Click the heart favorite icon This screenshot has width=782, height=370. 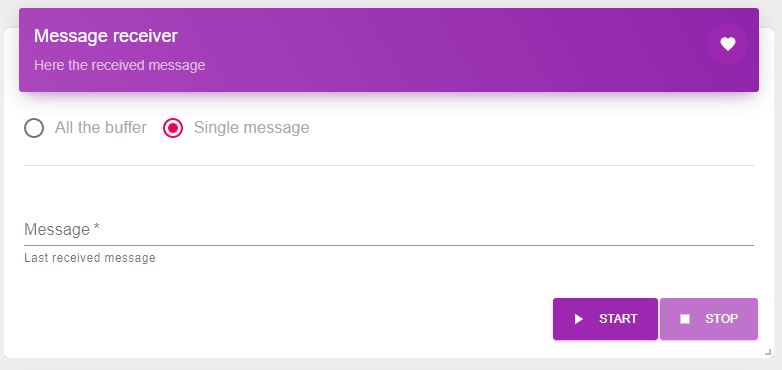coord(728,44)
